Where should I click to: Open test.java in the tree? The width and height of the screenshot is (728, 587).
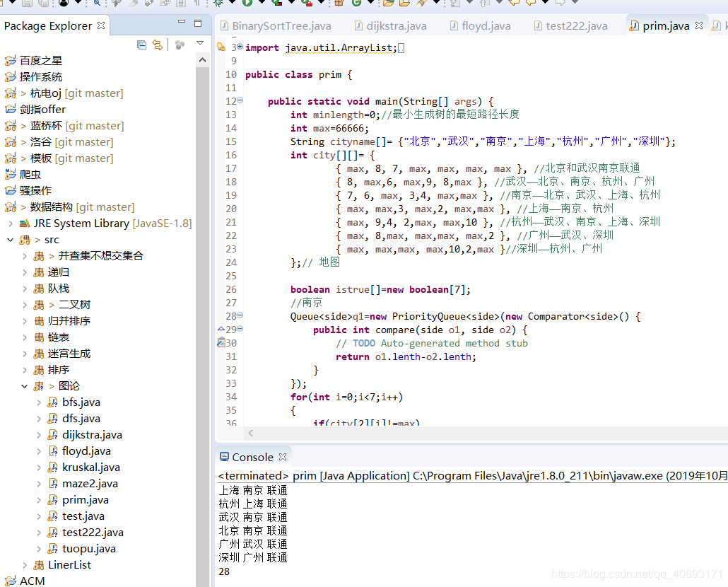point(83,516)
